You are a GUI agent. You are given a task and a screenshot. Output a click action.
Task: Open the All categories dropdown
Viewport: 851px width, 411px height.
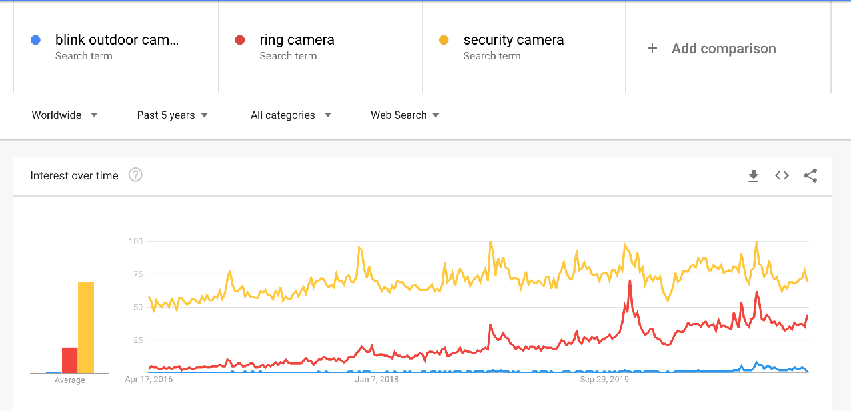point(290,115)
